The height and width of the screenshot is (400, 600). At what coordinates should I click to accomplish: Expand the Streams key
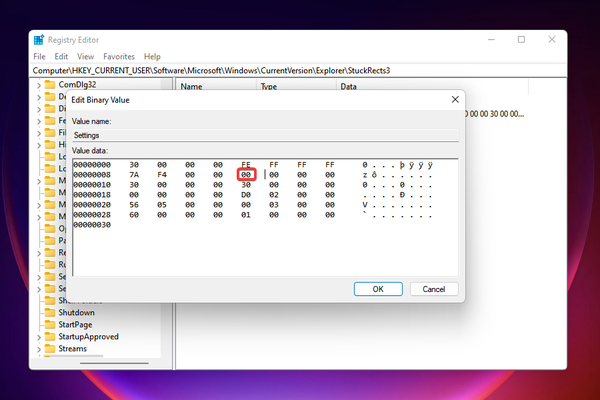coord(39,349)
